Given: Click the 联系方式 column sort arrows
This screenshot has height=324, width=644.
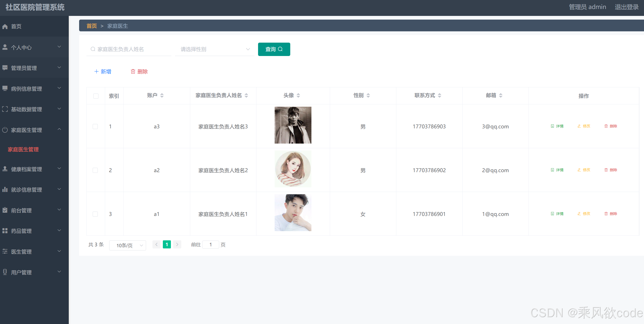Looking at the screenshot, I should tap(440, 95).
